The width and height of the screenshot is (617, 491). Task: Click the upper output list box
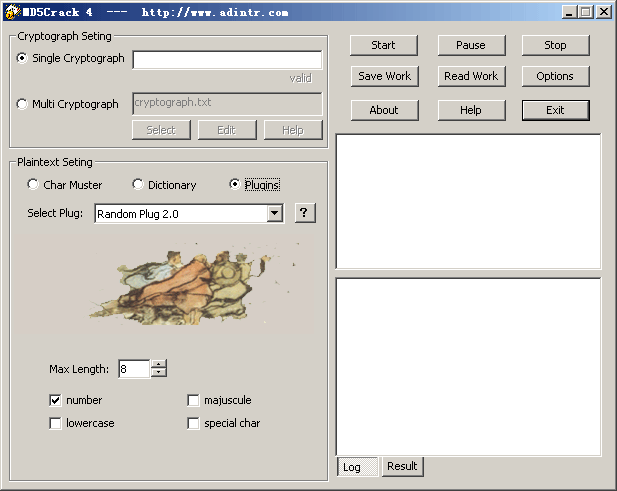tap(468, 202)
